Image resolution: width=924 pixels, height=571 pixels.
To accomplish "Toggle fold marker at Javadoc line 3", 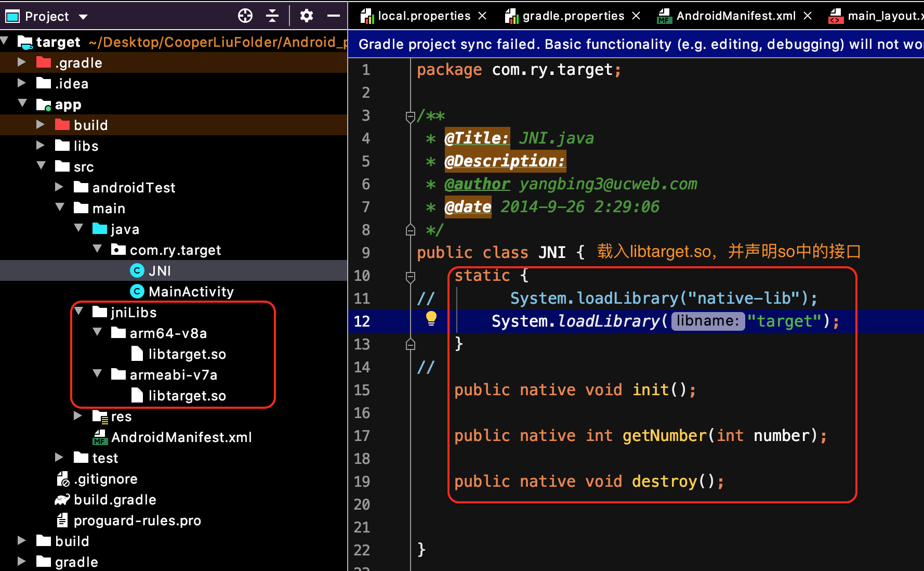I will tap(411, 116).
